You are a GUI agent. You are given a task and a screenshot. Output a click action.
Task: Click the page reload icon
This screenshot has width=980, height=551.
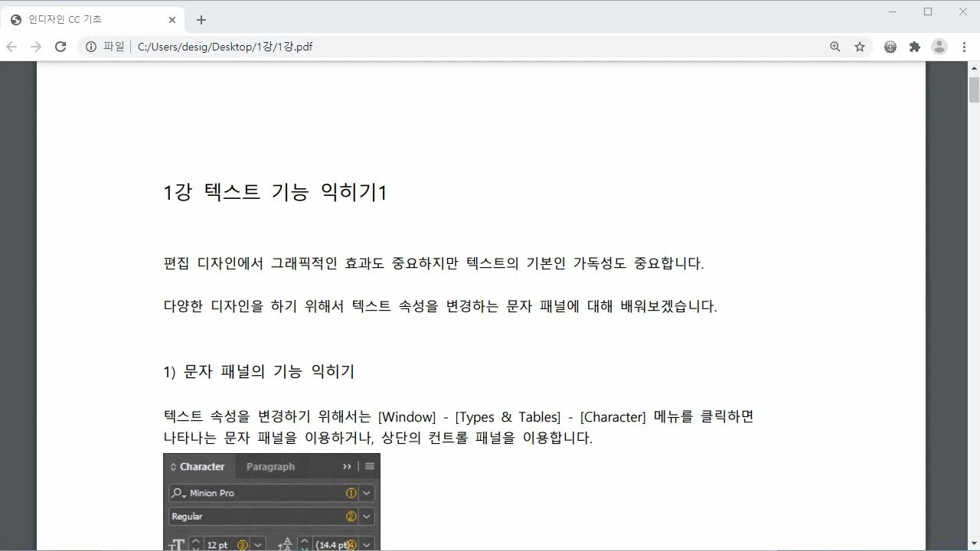pos(60,46)
